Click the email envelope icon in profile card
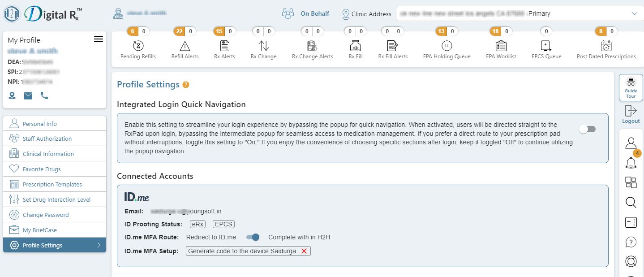Viewport: 644px width, 277px height. 28,95
